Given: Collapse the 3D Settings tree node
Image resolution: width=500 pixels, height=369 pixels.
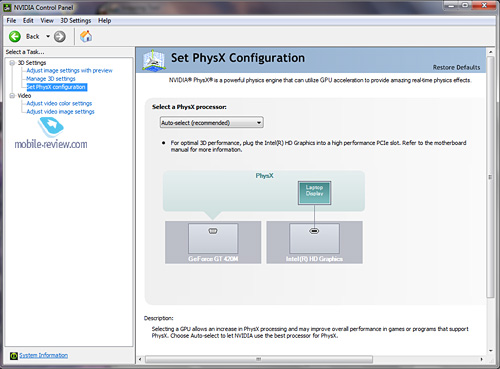Looking at the screenshot, I should [x=12, y=63].
